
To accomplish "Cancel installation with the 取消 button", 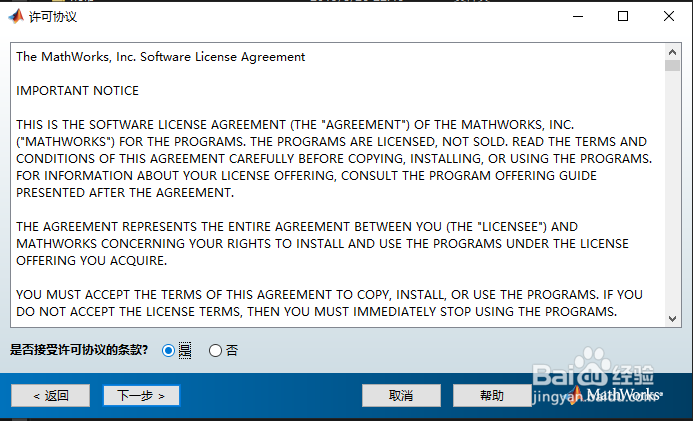I will [x=401, y=395].
